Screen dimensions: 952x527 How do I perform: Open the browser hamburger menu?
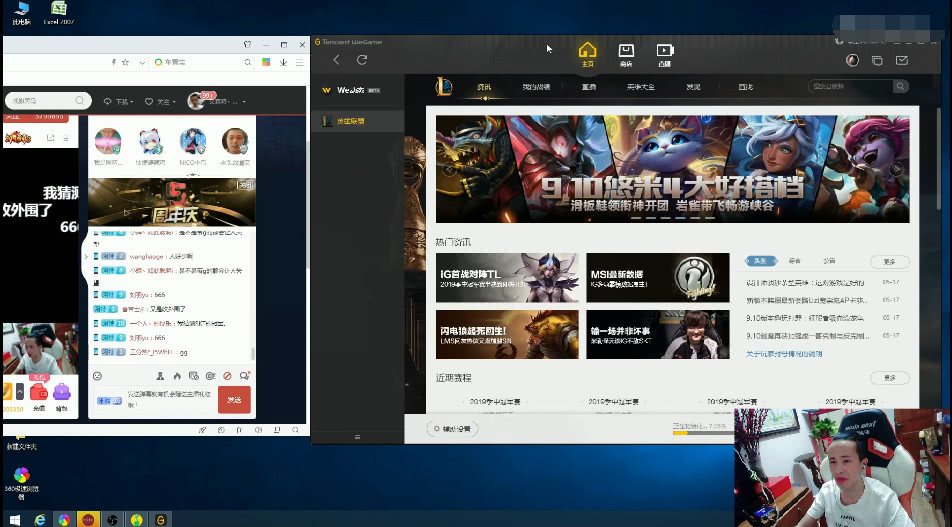pos(299,63)
